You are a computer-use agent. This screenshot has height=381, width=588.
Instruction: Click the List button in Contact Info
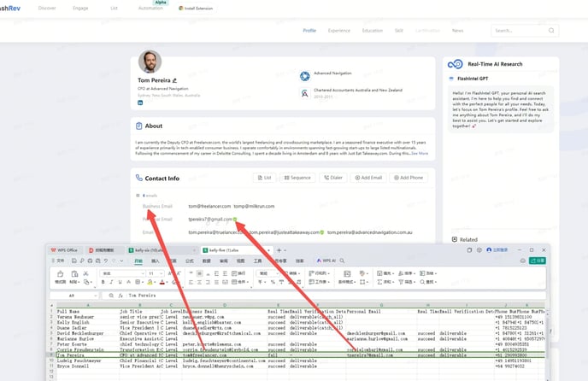click(264, 178)
